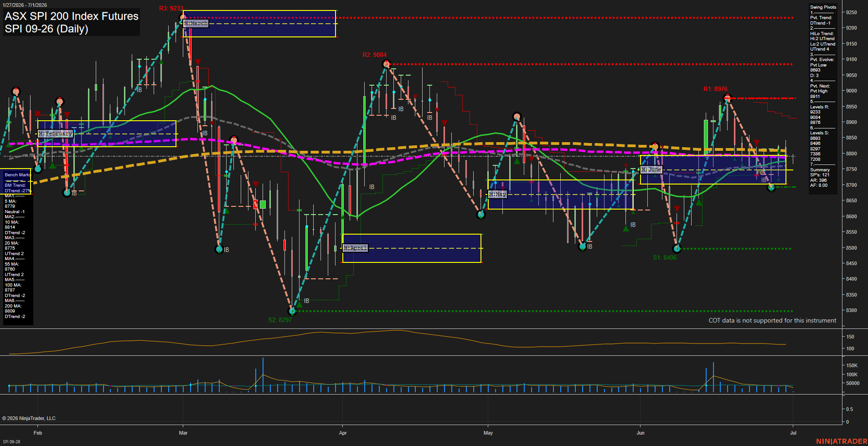Click the Jun label on the time axis
This screenshot has width=868, height=446.
tap(641, 433)
